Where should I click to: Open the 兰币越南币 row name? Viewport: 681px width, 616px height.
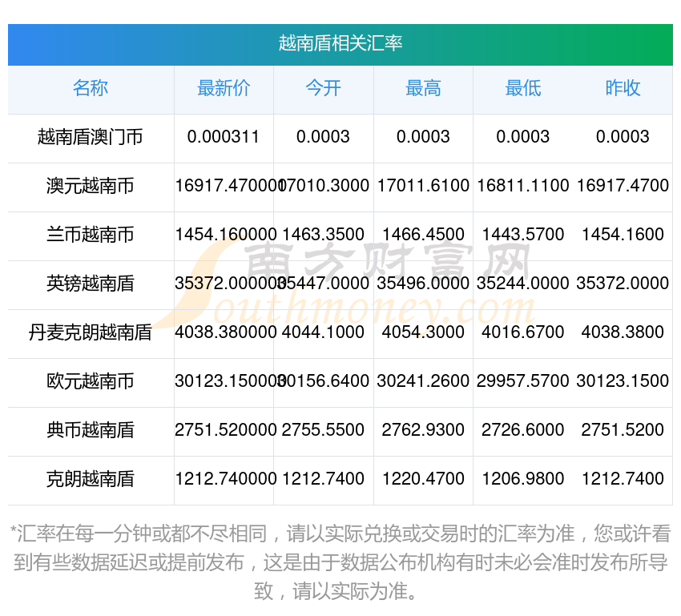pyautogui.click(x=91, y=235)
